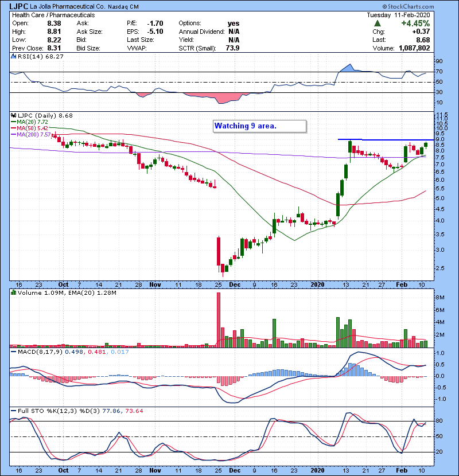
Task: Click the Watching 9 area. note
Action: tap(260, 126)
